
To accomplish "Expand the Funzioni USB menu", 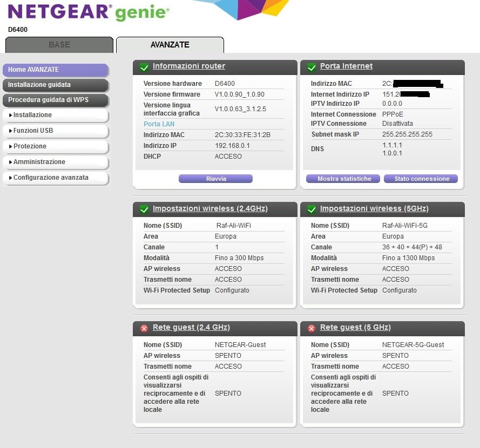I will (56, 131).
